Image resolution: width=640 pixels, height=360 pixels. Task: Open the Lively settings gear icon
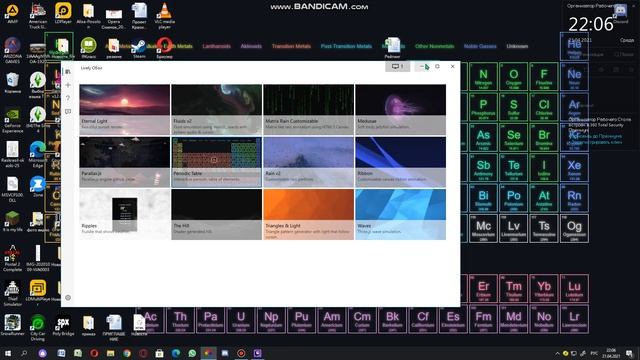[x=68, y=298]
